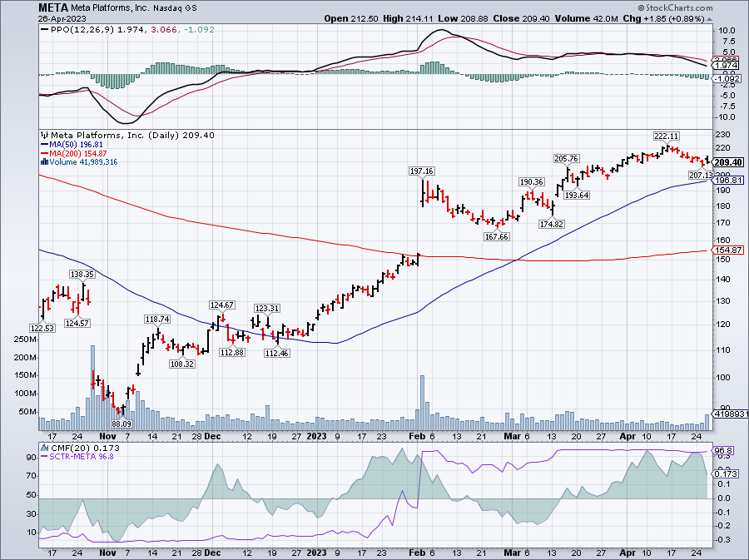Click the candlestick icon beside Meta Platforms (Daily)
This screenshot has height=560, width=749.
[x=42, y=135]
